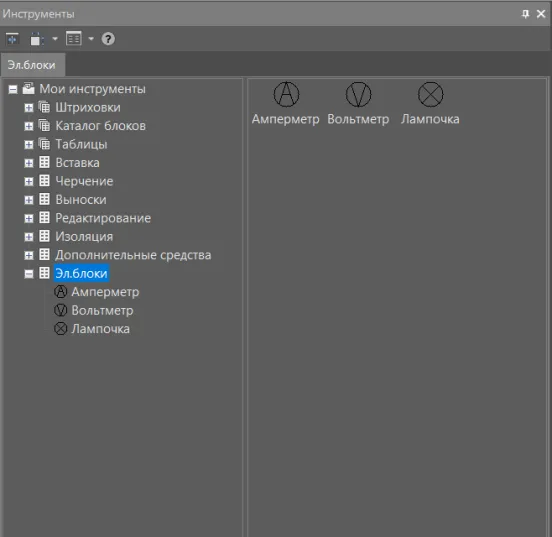Click the clipboard-style toolbar icon
552x537 pixels.
tap(37, 39)
